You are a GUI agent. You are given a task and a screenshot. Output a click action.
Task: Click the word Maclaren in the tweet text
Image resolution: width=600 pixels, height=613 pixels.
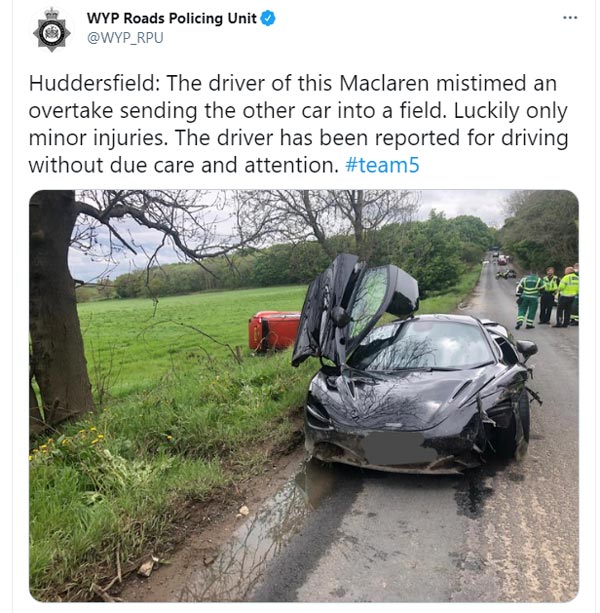click(x=384, y=83)
